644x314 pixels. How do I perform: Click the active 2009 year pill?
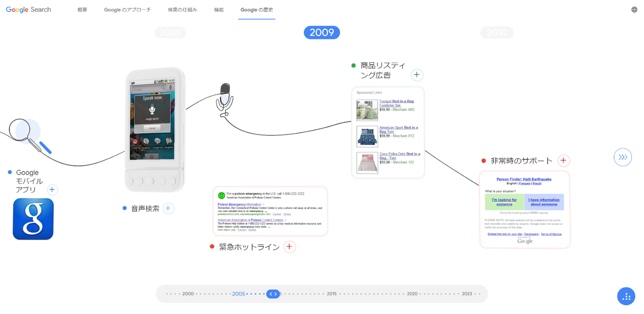coord(322,33)
